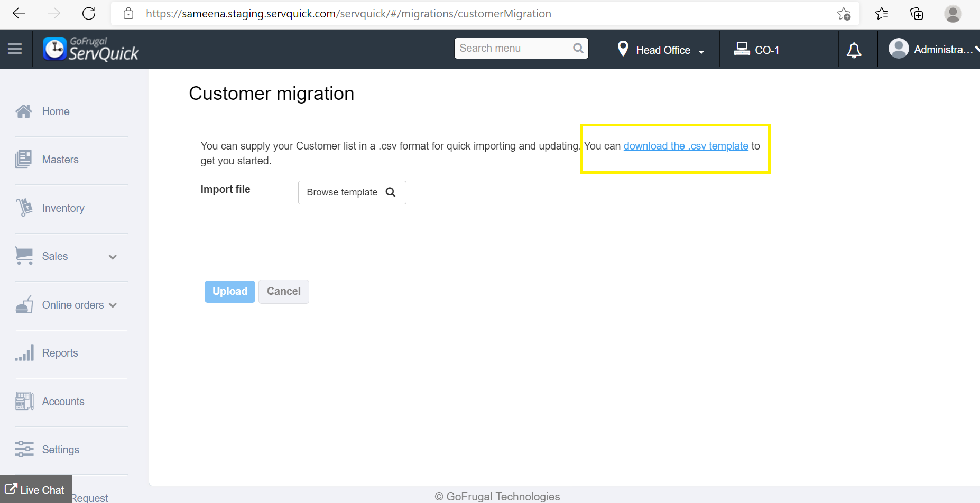Click the browser refresh icon
Image resolution: width=980 pixels, height=503 pixels.
click(x=89, y=14)
